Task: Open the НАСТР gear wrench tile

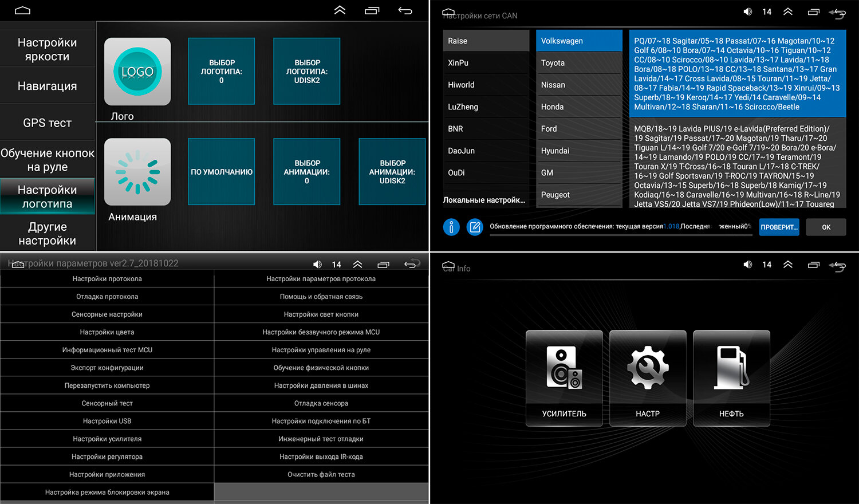Action: [648, 378]
